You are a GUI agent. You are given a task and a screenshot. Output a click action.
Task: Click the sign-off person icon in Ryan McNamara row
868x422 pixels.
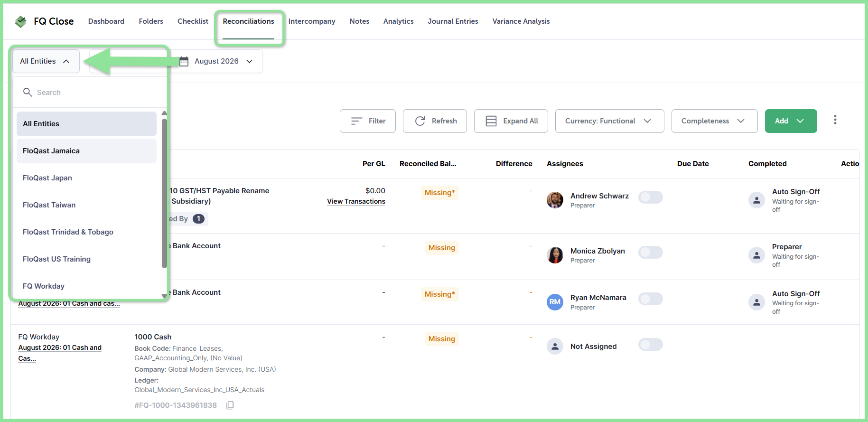[756, 302]
